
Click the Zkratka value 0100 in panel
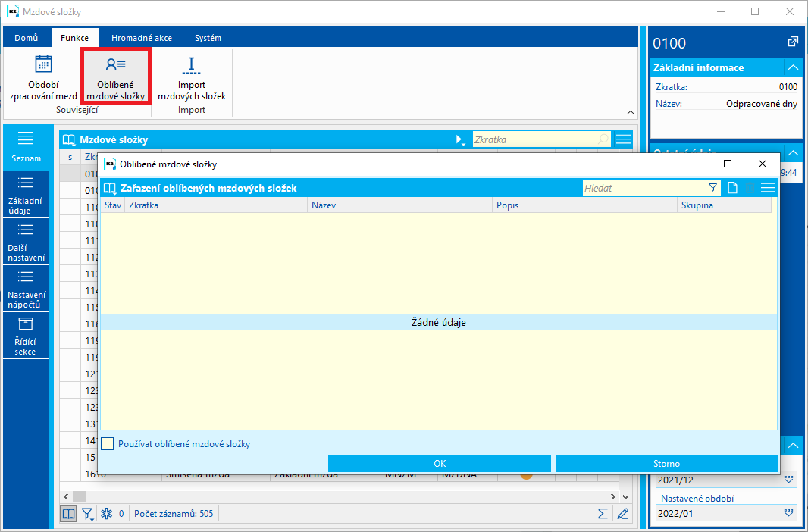pyautogui.click(x=788, y=87)
